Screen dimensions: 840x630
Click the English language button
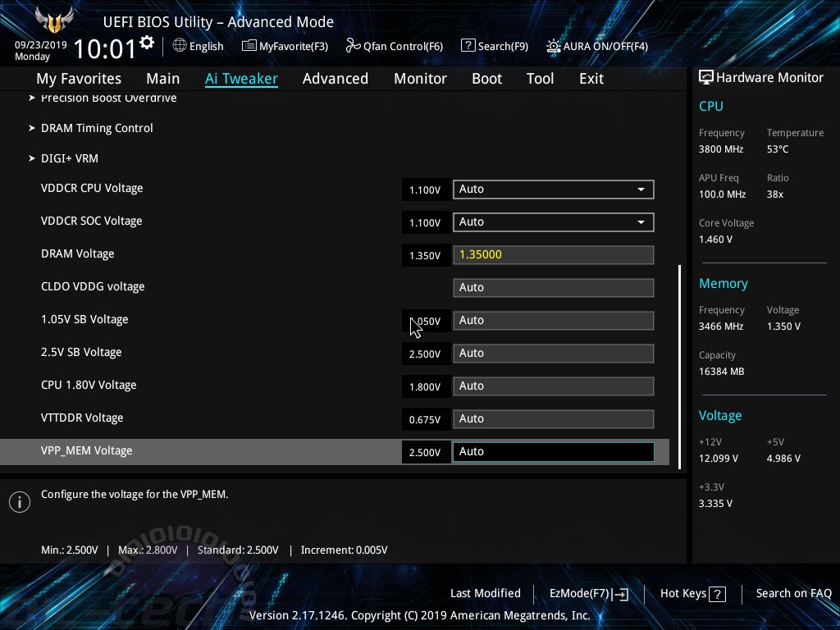(199, 46)
